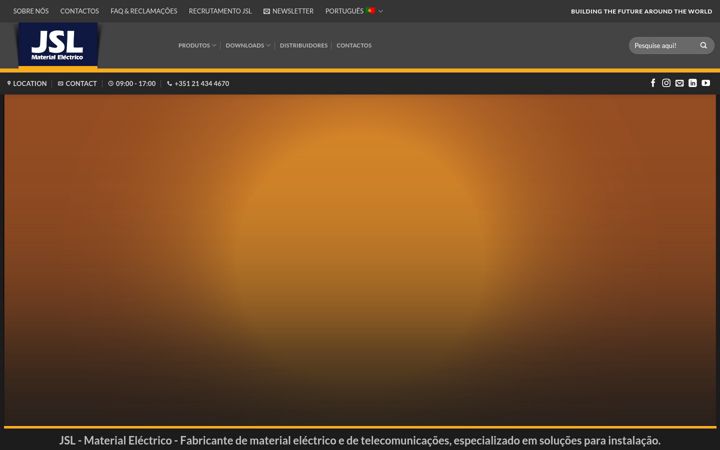Viewport: 720px width, 450px height.
Task: Click the JSL Material Eléctrico logo
Action: [58, 45]
